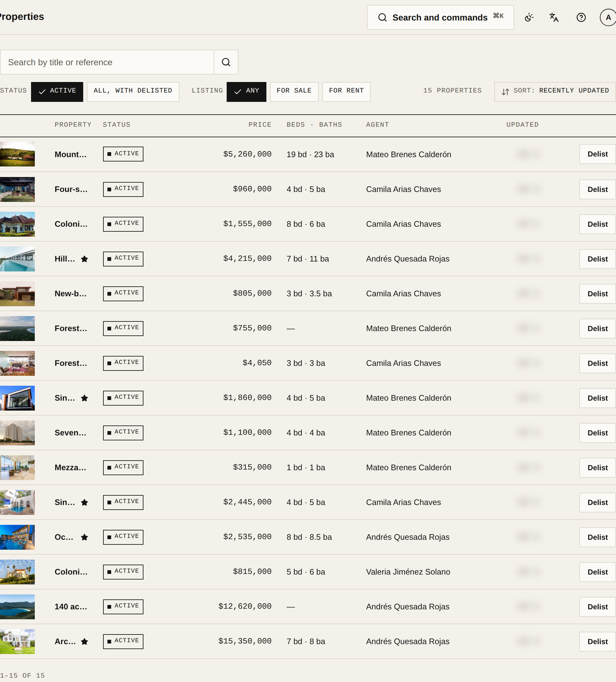
Task: Click the Property column header
Action: (73, 125)
